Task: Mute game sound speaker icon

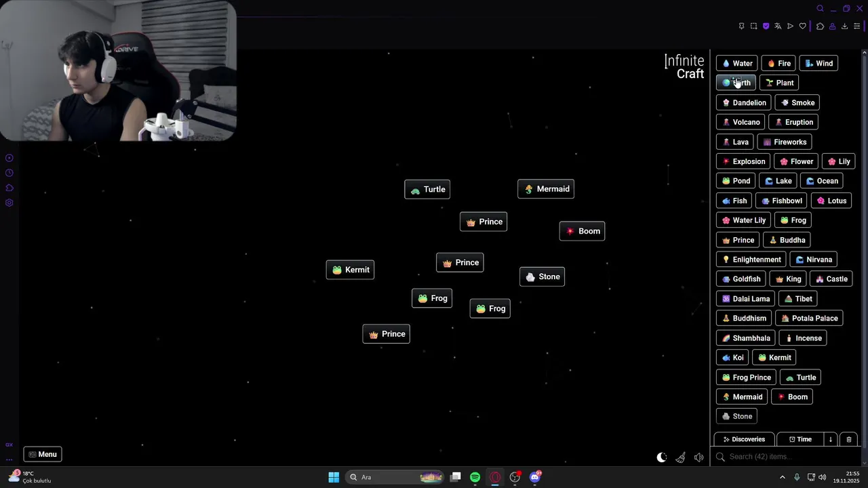Action: [699, 457]
